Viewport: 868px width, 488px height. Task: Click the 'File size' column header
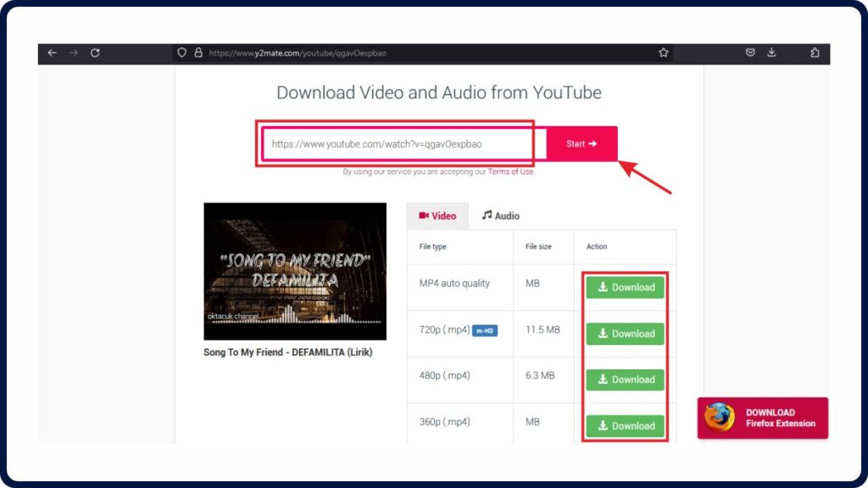[x=538, y=247]
